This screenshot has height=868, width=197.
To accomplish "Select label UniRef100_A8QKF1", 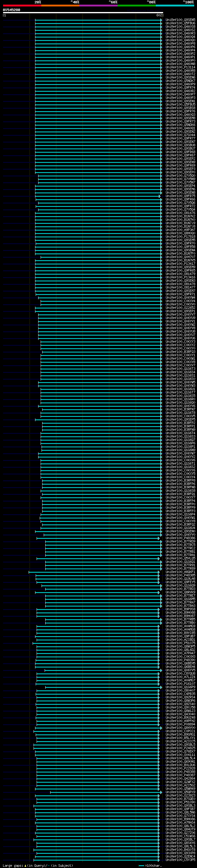I will coord(180,571).
